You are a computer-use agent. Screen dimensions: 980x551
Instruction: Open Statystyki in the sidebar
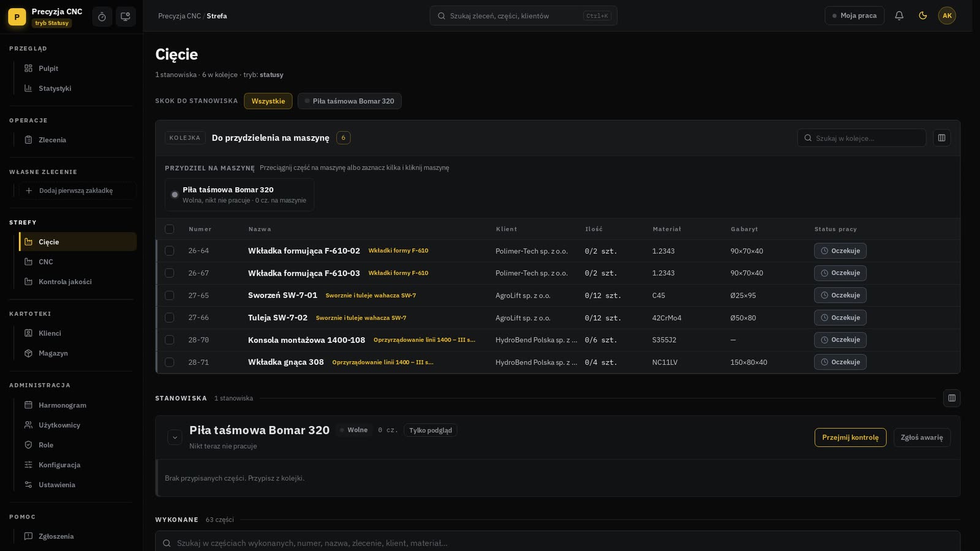coord(77,88)
